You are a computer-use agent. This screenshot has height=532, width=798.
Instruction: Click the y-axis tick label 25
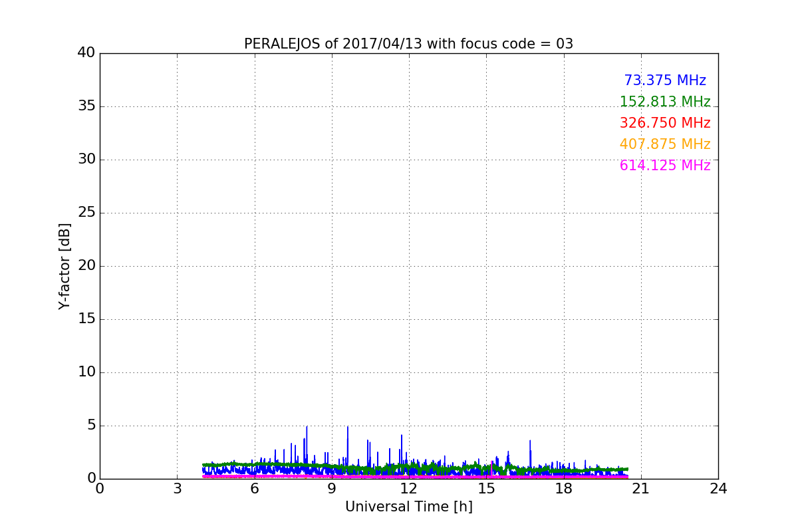pos(86,212)
